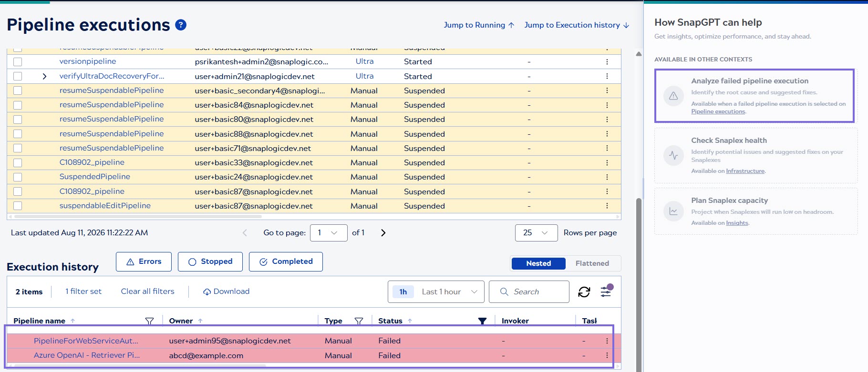This screenshot has height=372, width=868.
Task: Go to previous page arrow
Action: click(245, 233)
